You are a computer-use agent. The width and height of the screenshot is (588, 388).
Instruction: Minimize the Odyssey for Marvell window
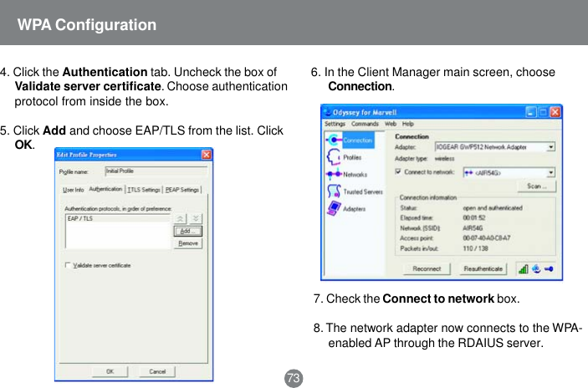point(531,112)
